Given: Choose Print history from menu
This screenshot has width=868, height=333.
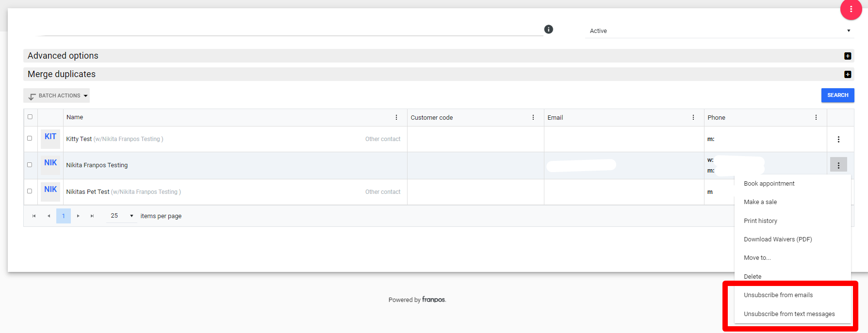Looking at the screenshot, I should (793, 221).
